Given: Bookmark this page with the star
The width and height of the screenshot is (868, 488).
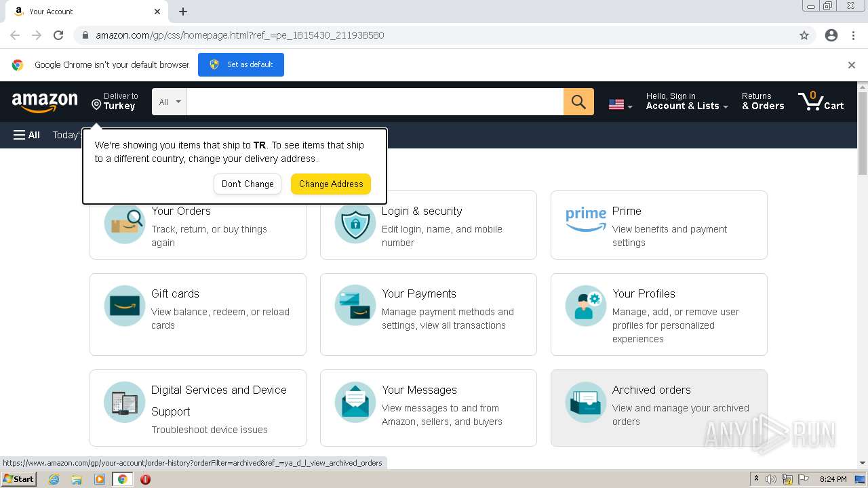Looking at the screenshot, I should pos(804,35).
